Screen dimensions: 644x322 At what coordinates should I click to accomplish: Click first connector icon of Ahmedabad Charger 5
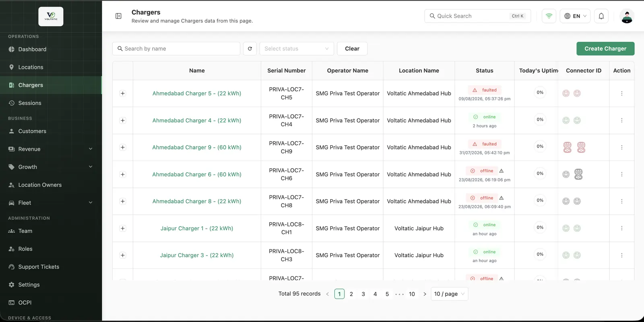(x=566, y=93)
